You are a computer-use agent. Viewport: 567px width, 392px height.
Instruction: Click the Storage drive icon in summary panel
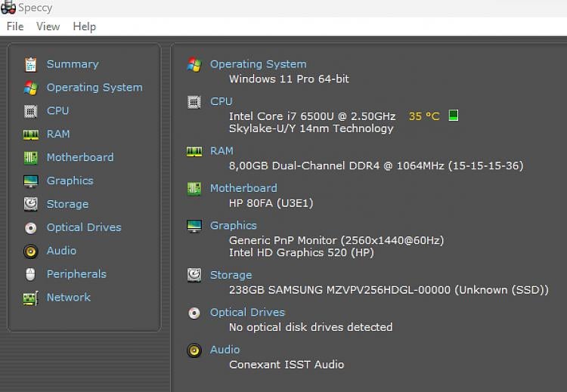(x=194, y=275)
